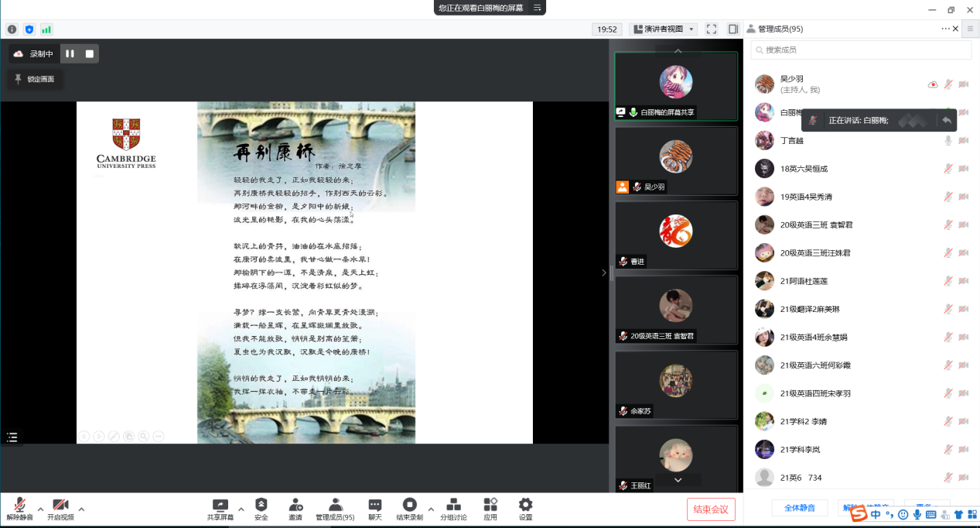Click the 搜索成员 search field

[x=861, y=50]
